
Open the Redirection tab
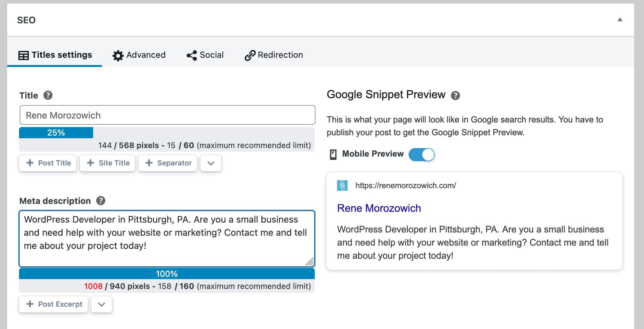tap(274, 55)
